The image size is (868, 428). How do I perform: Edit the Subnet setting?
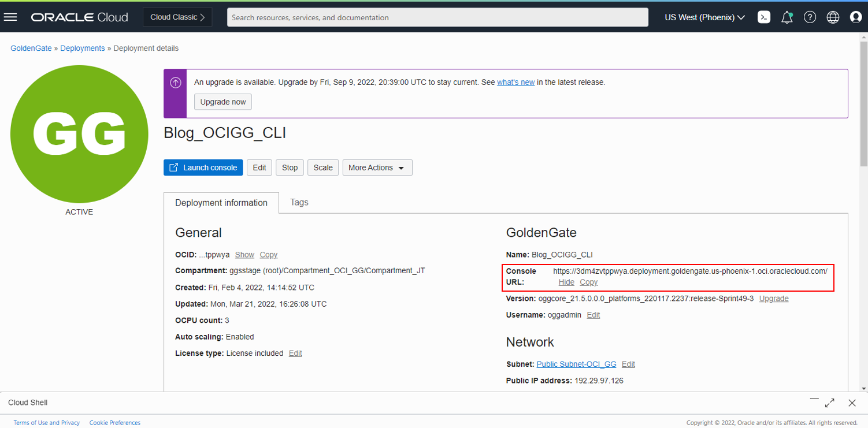click(x=628, y=364)
